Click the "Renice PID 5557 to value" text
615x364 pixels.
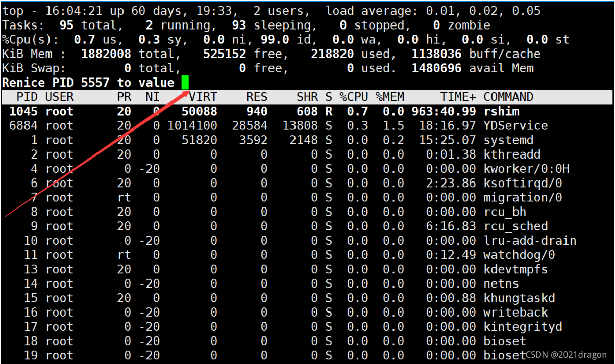click(x=88, y=83)
